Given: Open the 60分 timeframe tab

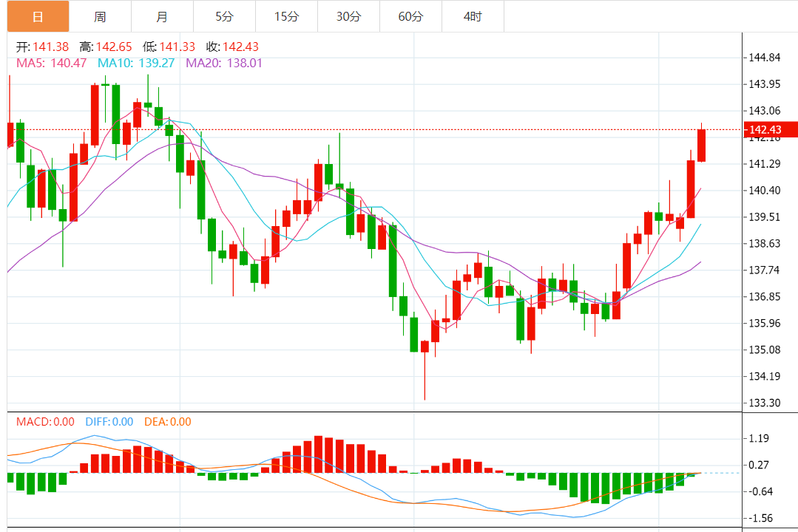Looking at the screenshot, I should (410, 16).
